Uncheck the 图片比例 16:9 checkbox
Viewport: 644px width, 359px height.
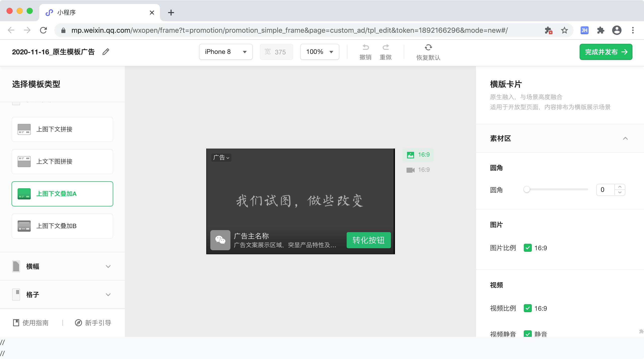coord(528,248)
